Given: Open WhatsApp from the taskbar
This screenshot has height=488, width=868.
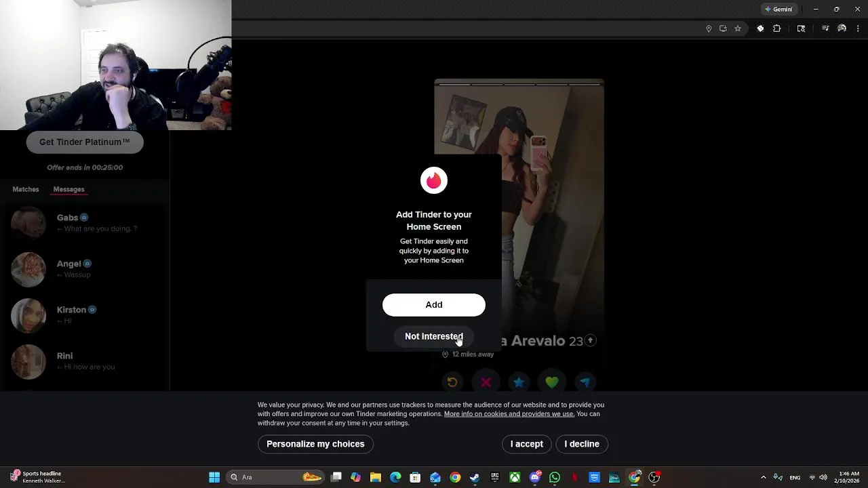Looking at the screenshot, I should (x=555, y=477).
